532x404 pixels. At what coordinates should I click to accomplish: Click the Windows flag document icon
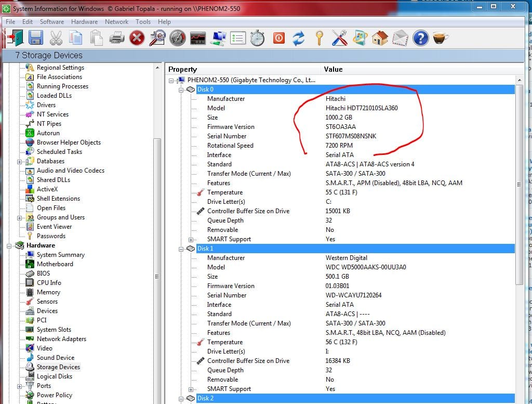(x=360, y=37)
